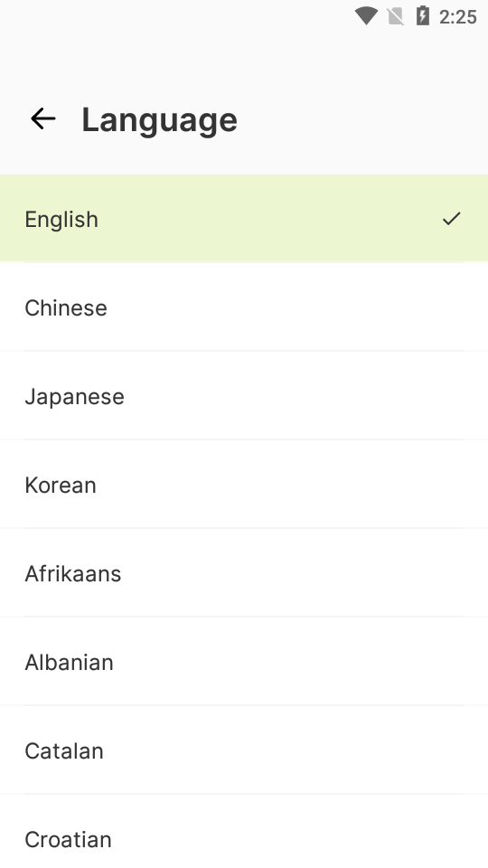
Task: Select the Albanian language entry
Action: coord(244,661)
